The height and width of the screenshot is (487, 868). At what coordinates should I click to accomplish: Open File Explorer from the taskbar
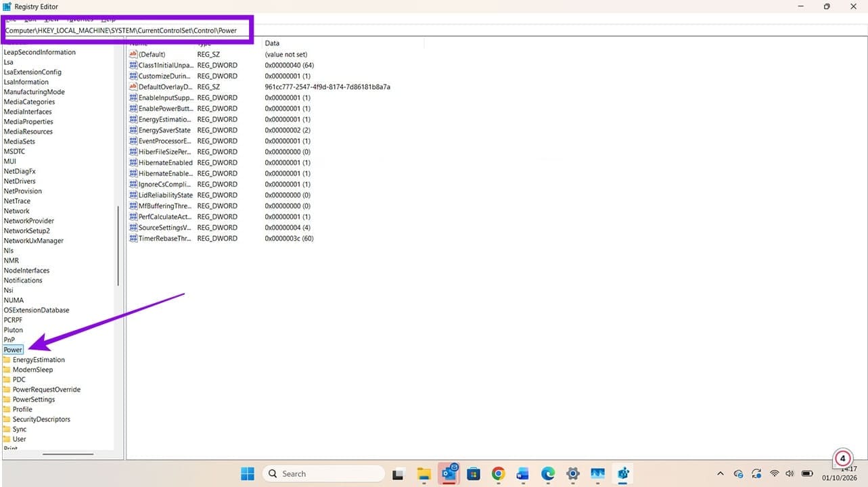(x=424, y=473)
